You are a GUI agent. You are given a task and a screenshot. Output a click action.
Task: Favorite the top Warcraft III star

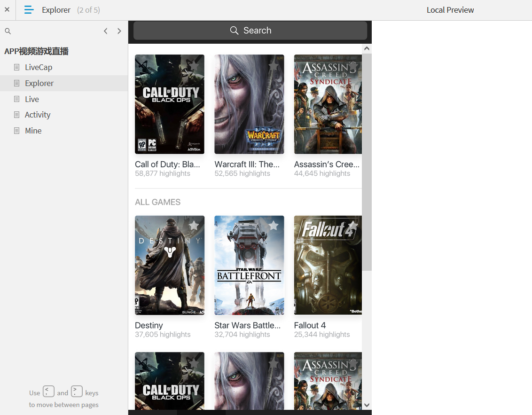pos(274,65)
